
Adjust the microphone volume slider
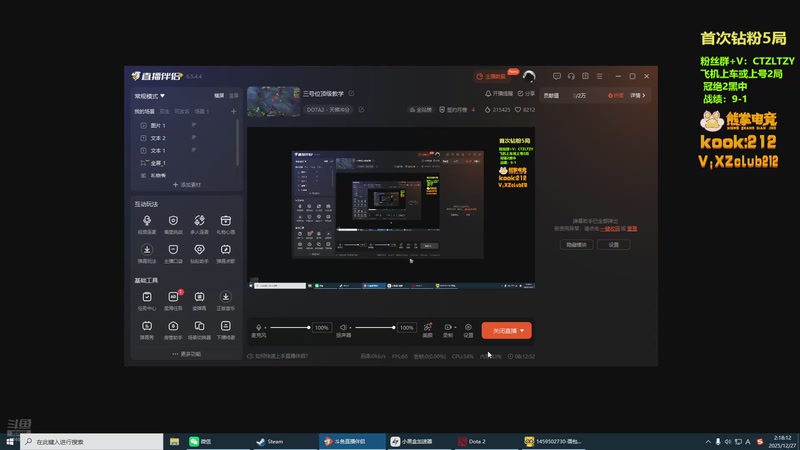[x=290, y=328]
